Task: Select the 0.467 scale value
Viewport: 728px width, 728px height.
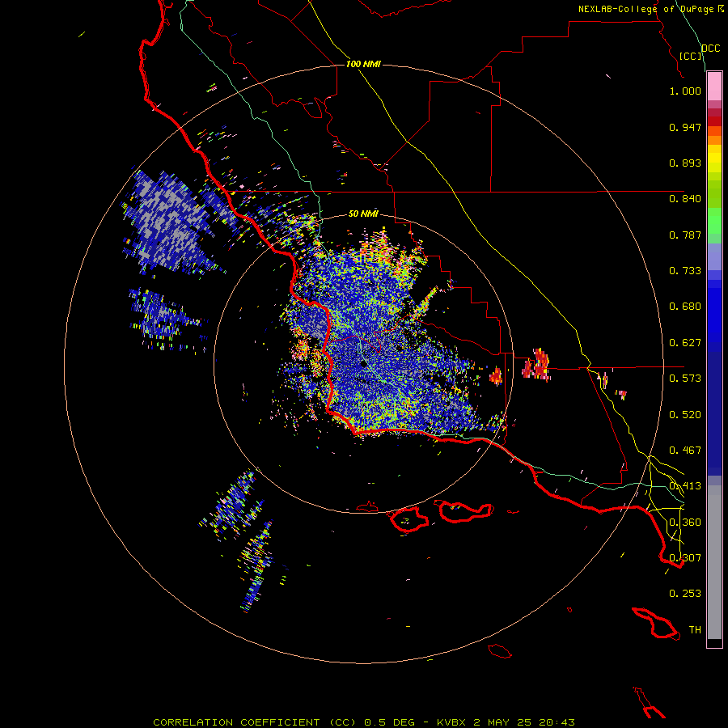Action: pos(685,451)
